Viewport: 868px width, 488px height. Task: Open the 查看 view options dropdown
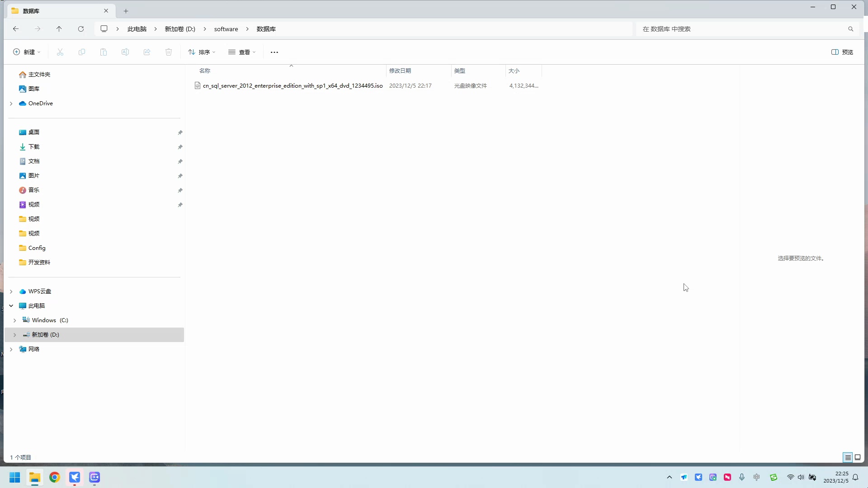coord(242,52)
